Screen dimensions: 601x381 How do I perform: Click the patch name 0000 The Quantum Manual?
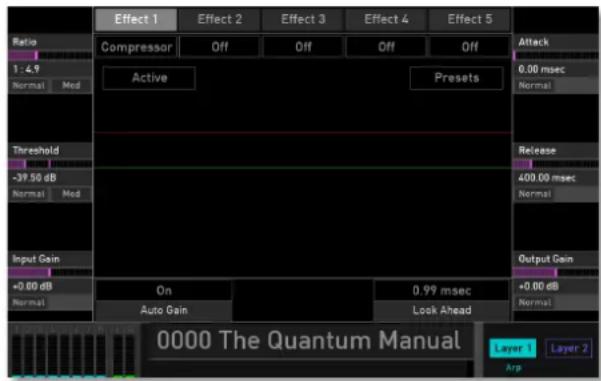309,340
